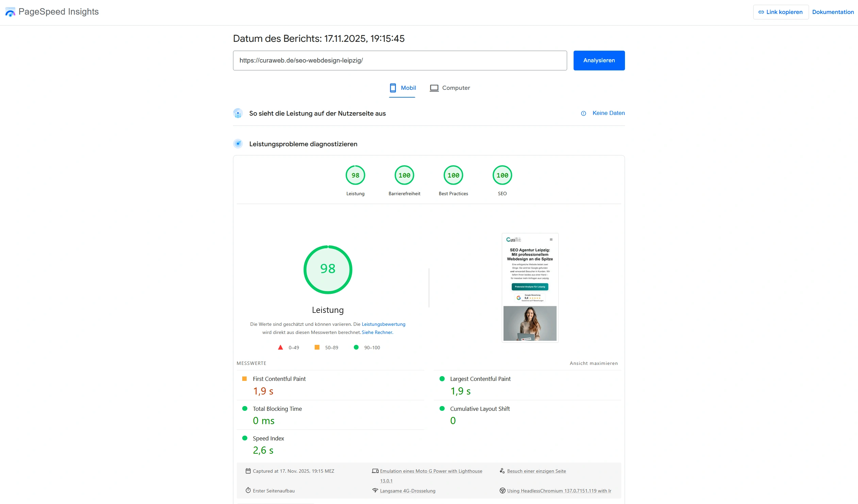Viewport: 858px width, 504px height.
Task: Click the 100 SEO score gauge
Action: tap(502, 175)
